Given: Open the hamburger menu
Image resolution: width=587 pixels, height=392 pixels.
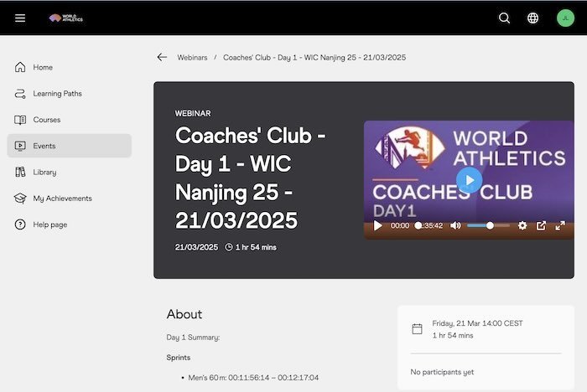Looking at the screenshot, I should click(x=20, y=18).
